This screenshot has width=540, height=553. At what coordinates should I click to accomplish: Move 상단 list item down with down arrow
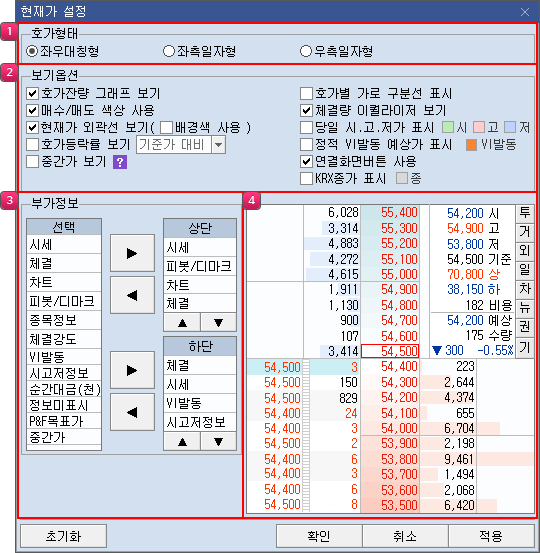tap(218, 322)
